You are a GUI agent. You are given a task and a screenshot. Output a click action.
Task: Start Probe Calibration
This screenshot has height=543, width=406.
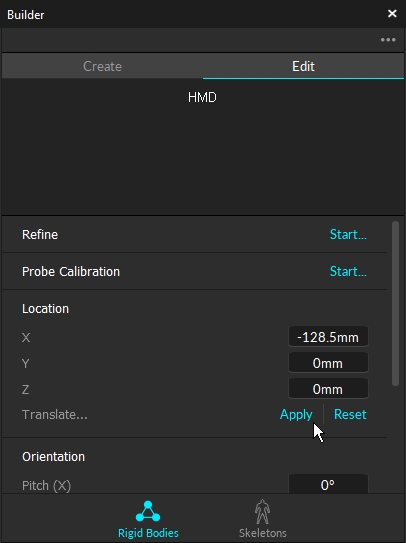coord(348,272)
